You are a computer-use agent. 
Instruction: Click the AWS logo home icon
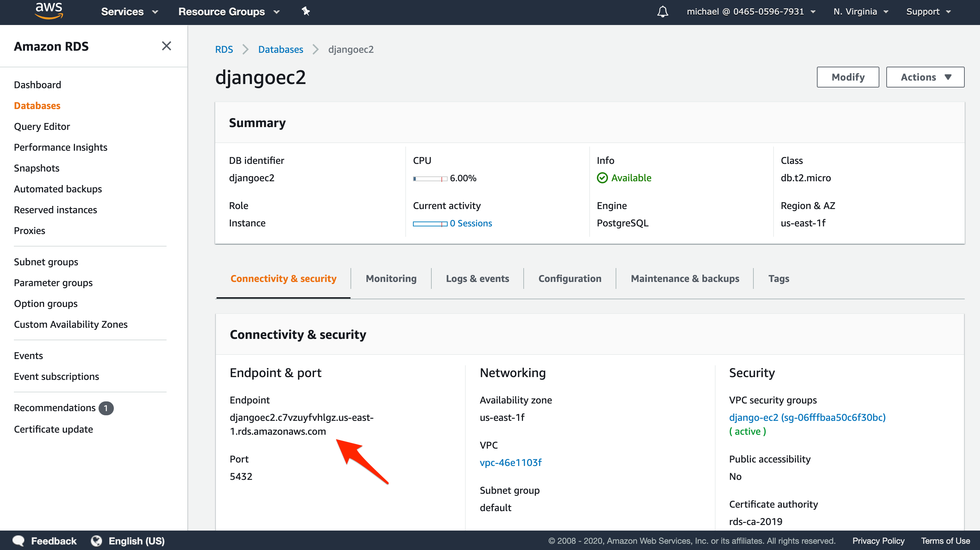click(49, 11)
